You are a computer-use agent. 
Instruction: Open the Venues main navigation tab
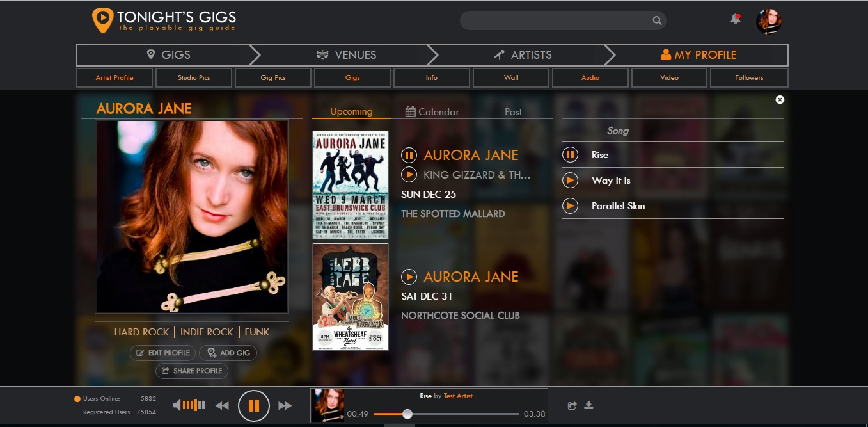pos(346,55)
